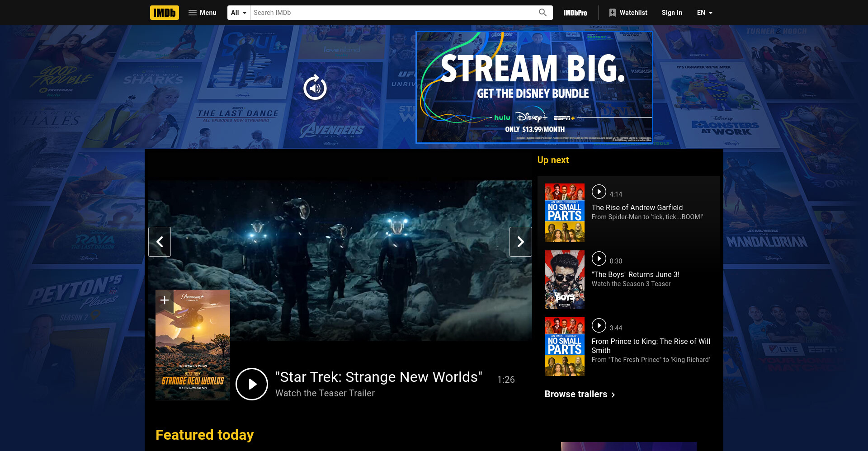Image resolution: width=868 pixels, height=451 pixels.
Task: Click the featured trailer video frame
Action: point(340,261)
